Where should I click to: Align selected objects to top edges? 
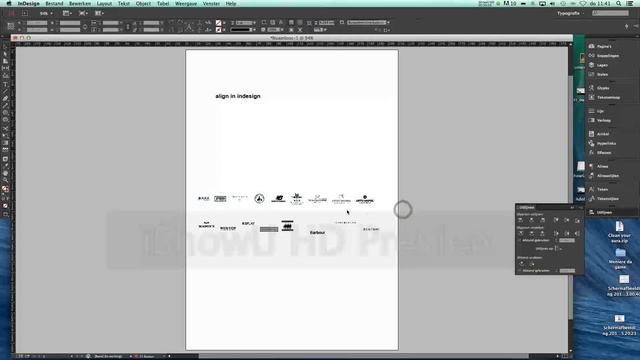coord(556,220)
